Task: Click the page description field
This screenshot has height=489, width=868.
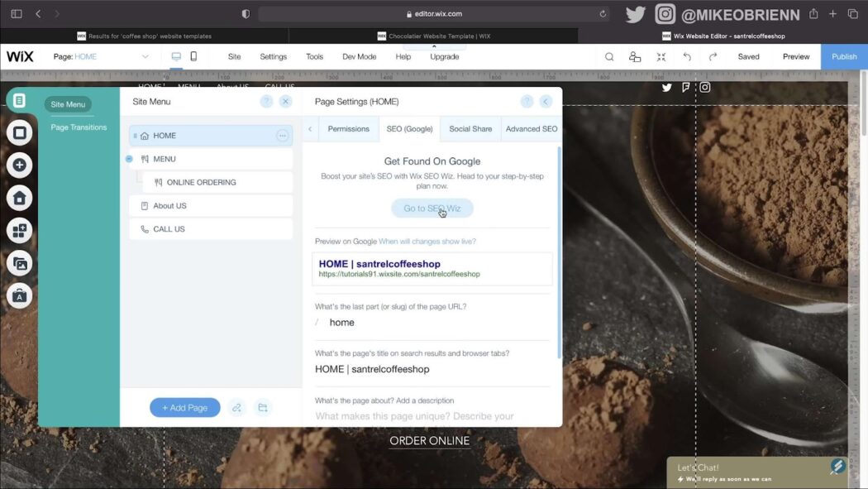Action: point(432,416)
